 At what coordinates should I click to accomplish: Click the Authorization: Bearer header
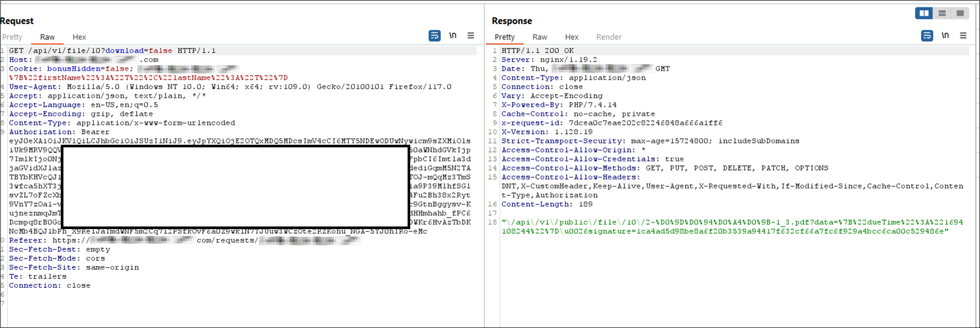pos(59,132)
